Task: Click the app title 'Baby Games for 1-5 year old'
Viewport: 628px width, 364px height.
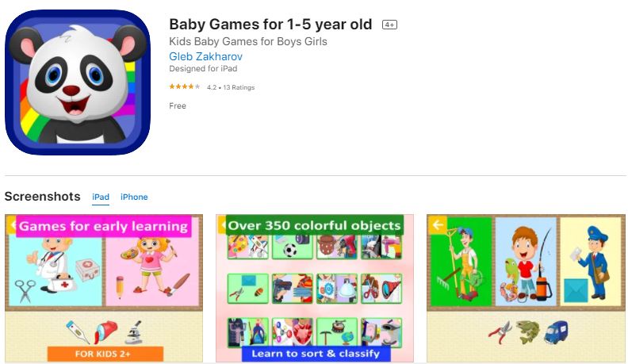Action: point(270,25)
